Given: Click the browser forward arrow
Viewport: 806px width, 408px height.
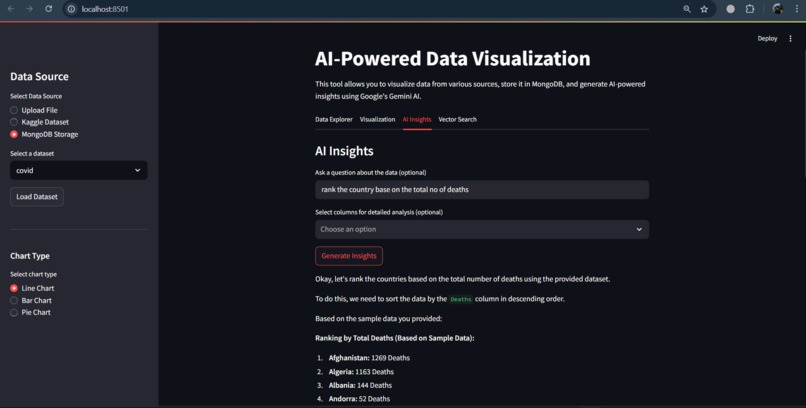Looking at the screenshot, I should tap(30, 9).
